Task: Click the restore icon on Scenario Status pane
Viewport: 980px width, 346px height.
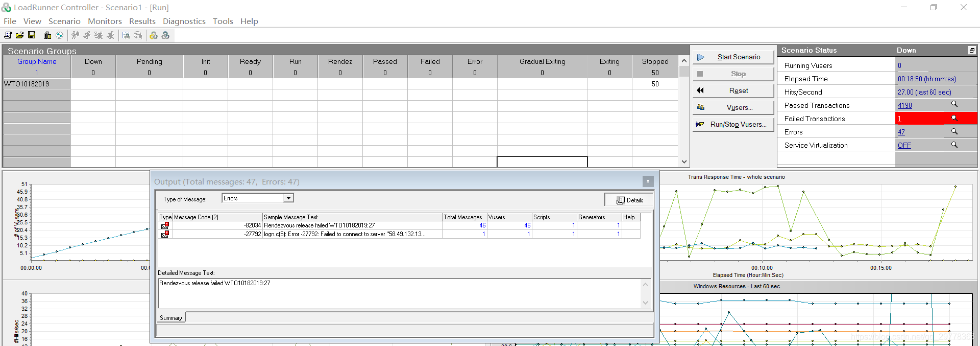Action: click(x=972, y=50)
